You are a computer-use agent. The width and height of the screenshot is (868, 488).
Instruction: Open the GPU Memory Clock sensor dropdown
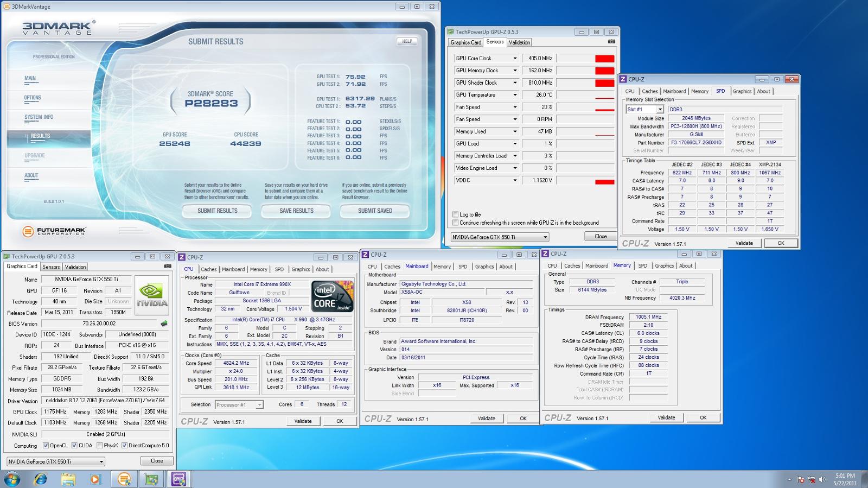pos(515,71)
